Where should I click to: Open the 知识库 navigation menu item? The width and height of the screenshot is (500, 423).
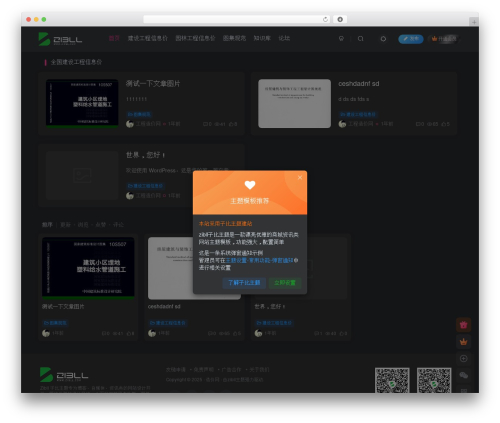[262, 38]
